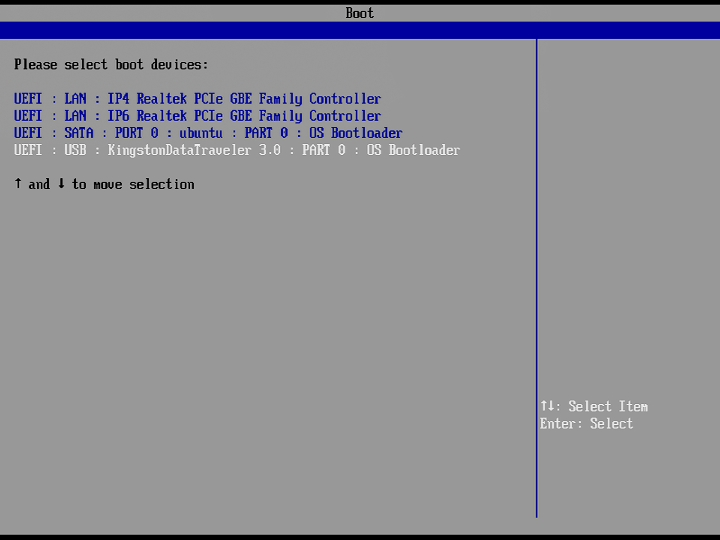Click the Boot title at top
Viewport: 720px width, 540px height.
(x=360, y=13)
